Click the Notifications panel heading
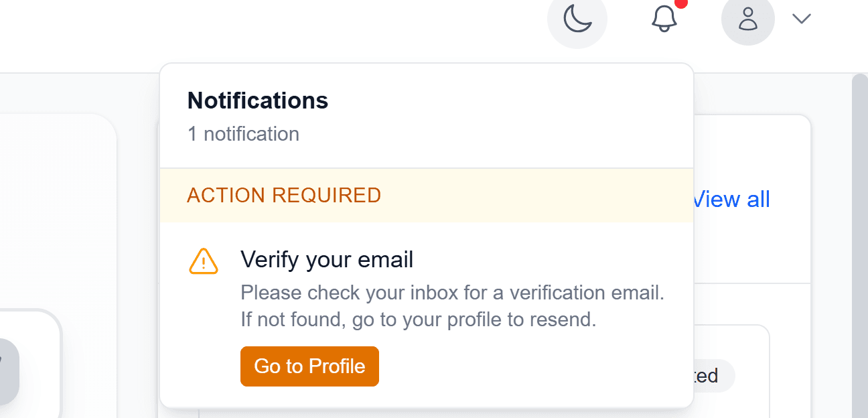The width and height of the screenshot is (868, 418). click(x=257, y=100)
